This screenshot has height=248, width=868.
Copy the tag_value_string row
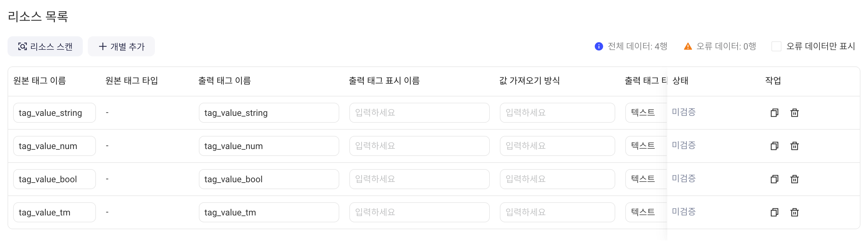774,113
